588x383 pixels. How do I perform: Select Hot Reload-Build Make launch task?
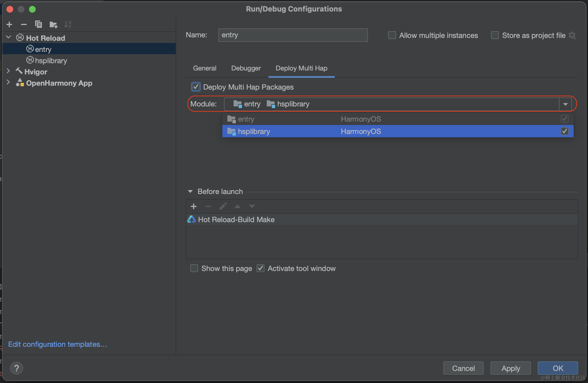236,220
